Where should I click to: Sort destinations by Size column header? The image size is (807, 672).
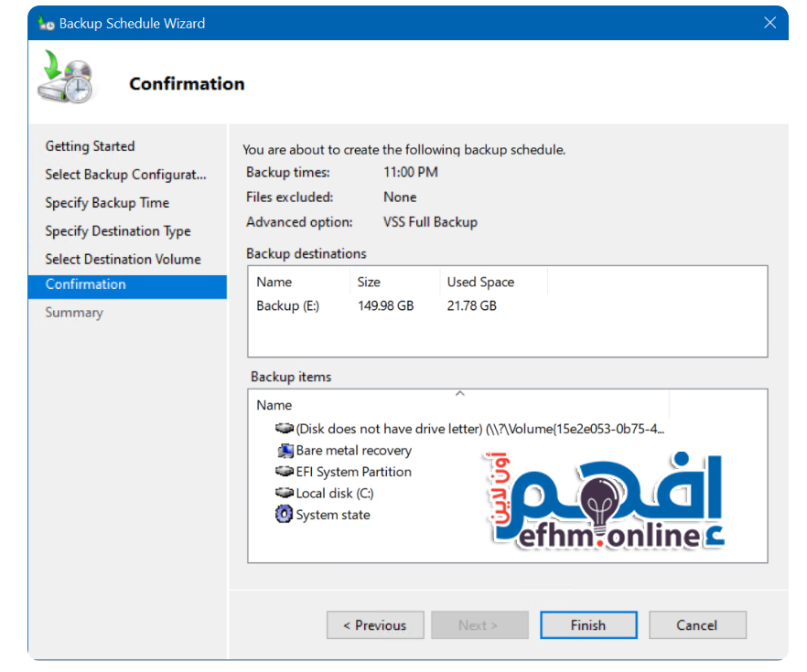(369, 282)
